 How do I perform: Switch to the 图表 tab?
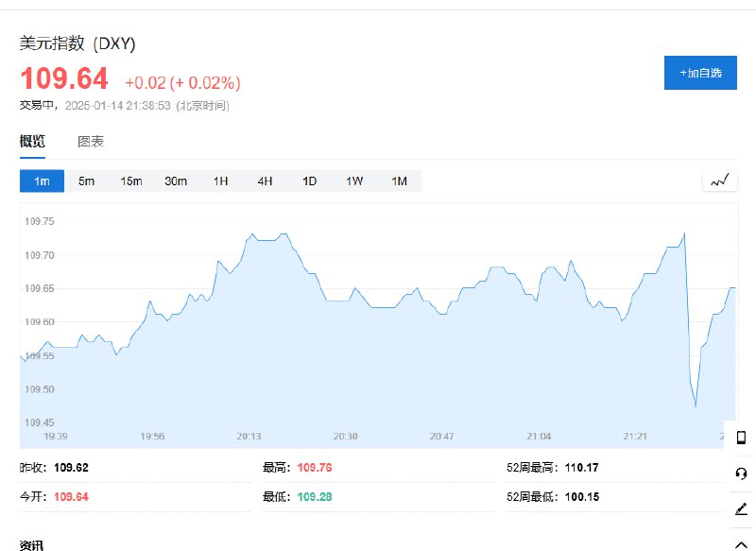(x=91, y=141)
